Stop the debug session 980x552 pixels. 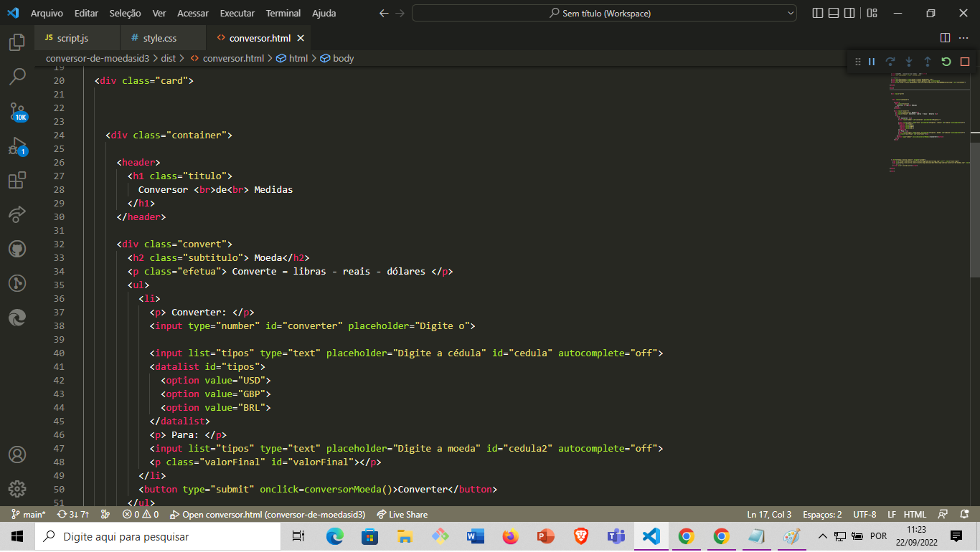coord(965,62)
